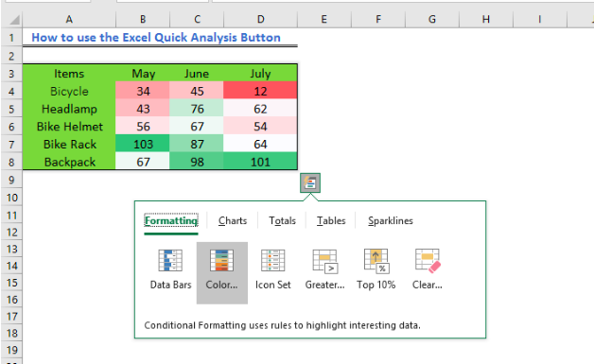The height and width of the screenshot is (364, 594).
Task: Switch to the Tables tab
Action: tap(331, 221)
